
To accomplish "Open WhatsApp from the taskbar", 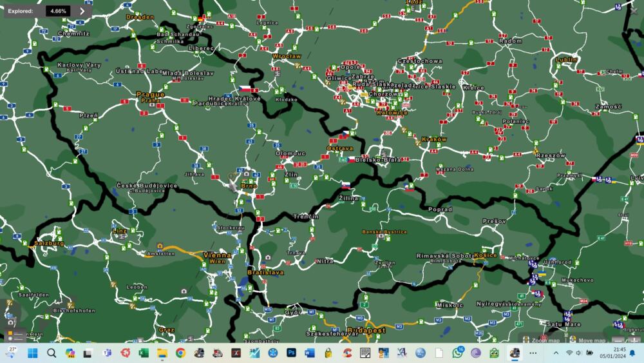I will click(x=457, y=353).
